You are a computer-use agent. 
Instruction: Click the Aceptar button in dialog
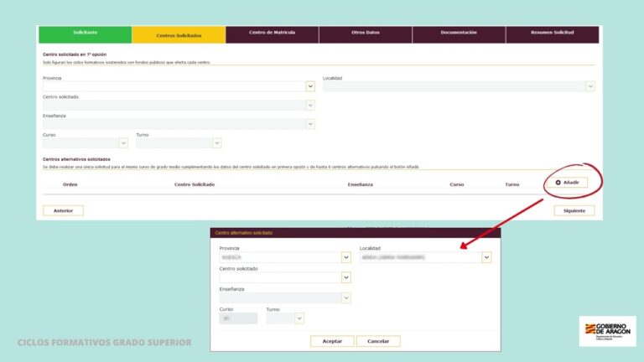tap(332, 341)
